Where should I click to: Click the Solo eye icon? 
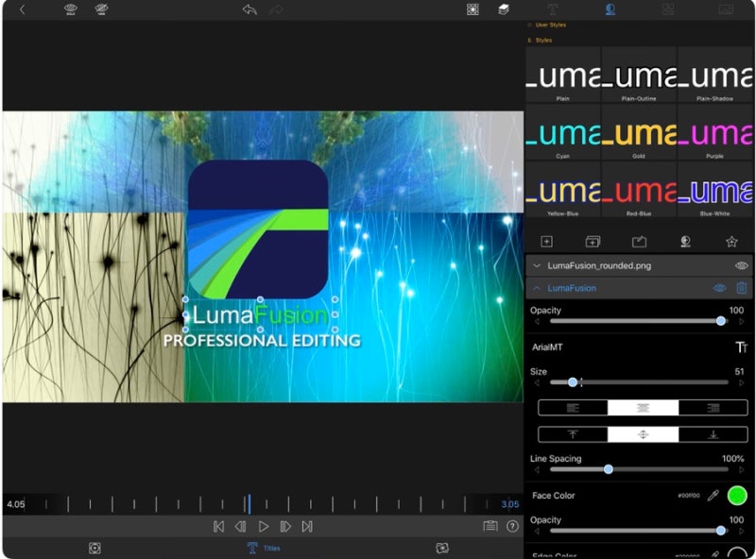(70, 9)
